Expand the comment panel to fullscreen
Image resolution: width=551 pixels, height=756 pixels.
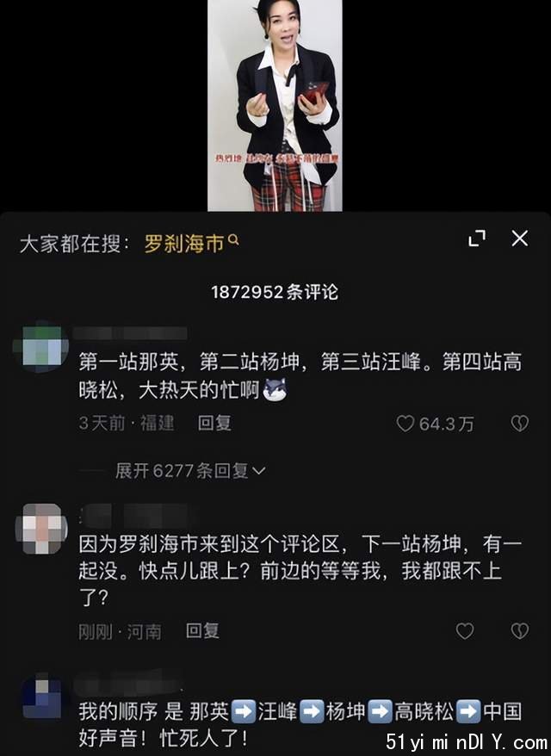477,239
